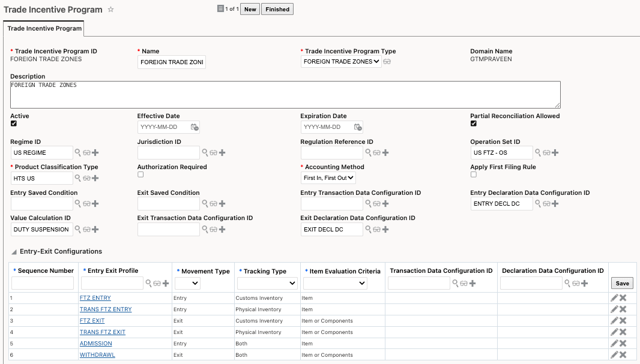640x364 pixels.
Task: Add new Exit Transaction Data Configuration ID
Action: [x=222, y=229]
